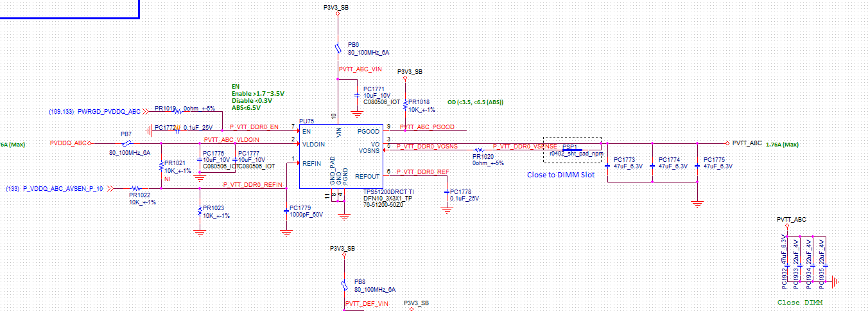This screenshot has width=868, height=311.
Task: Click the ground symbol below PC1778
Action: (447, 209)
